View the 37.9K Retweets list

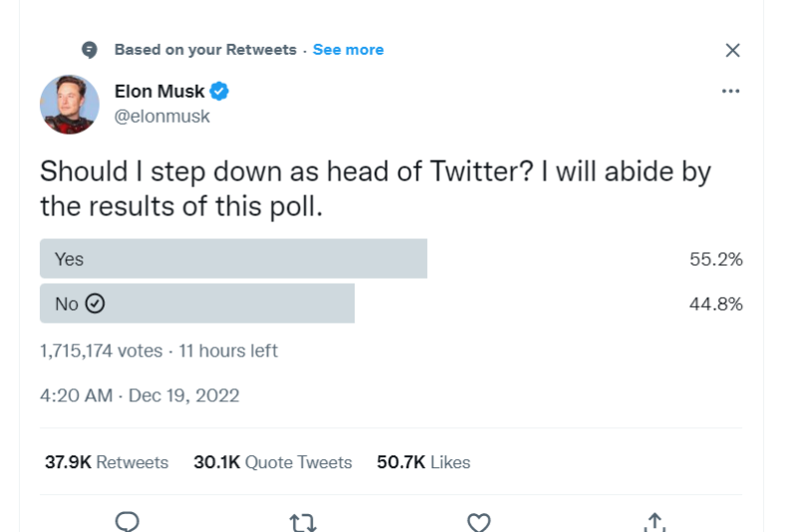tap(107, 462)
